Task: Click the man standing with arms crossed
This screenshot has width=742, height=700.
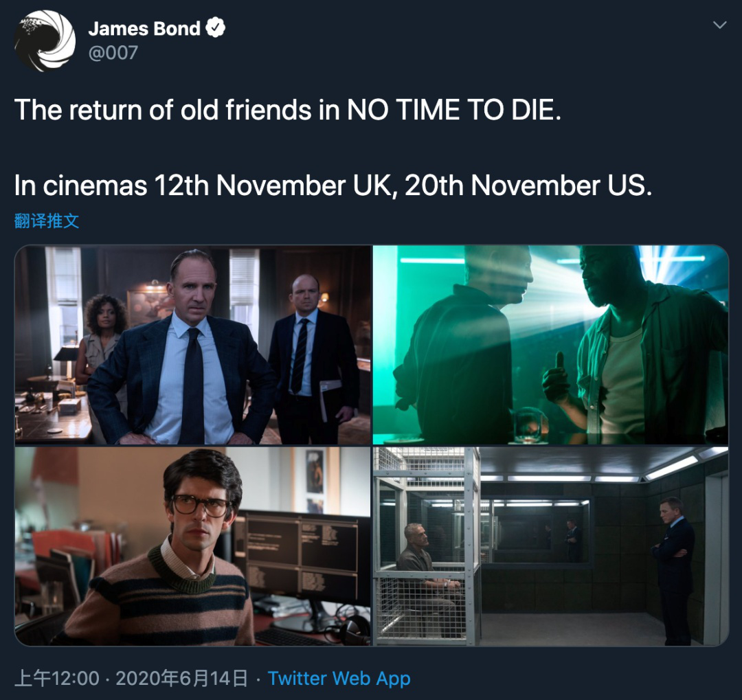Action: 673,570
